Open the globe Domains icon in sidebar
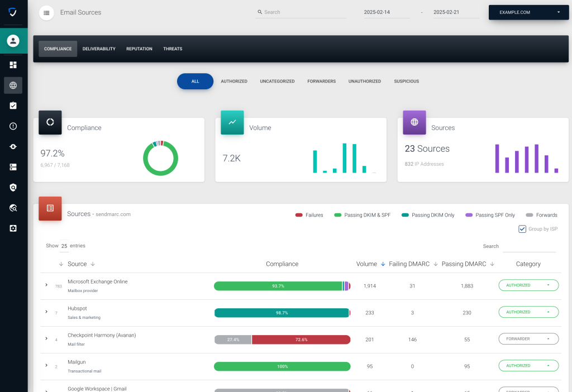The image size is (572, 392). [x=13, y=85]
